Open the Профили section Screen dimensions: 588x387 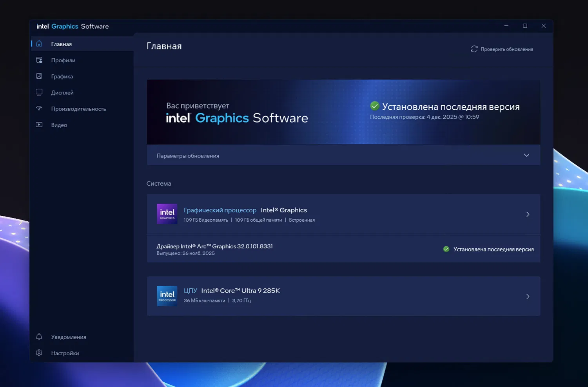pyautogui.click(x=82, y=60)
